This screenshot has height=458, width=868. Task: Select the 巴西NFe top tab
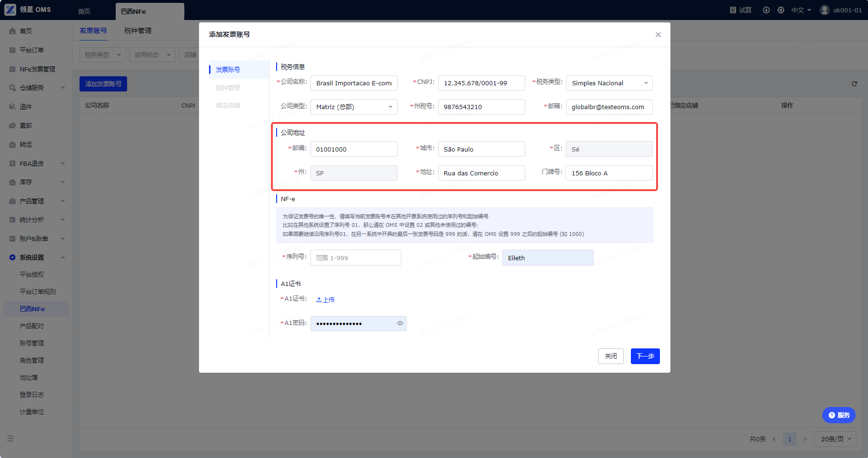(x=150, y=11)
